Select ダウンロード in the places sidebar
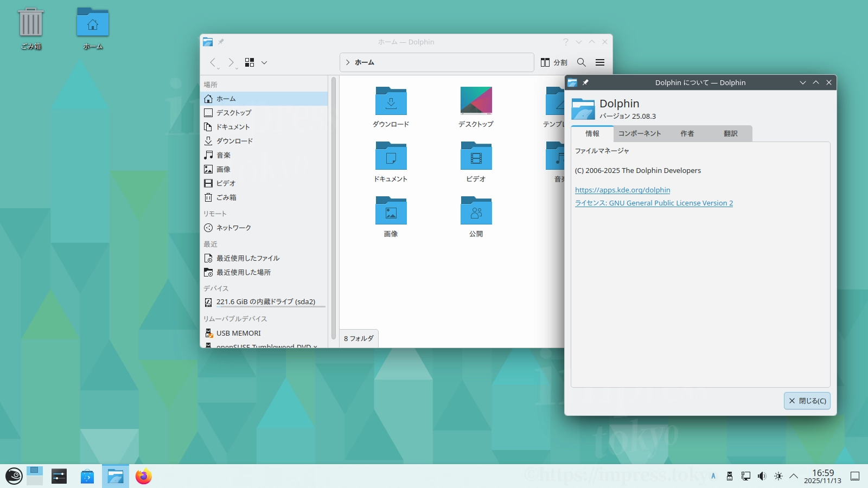Image resolution: width=868 pixels, height=488 pixels. [264, 141]
